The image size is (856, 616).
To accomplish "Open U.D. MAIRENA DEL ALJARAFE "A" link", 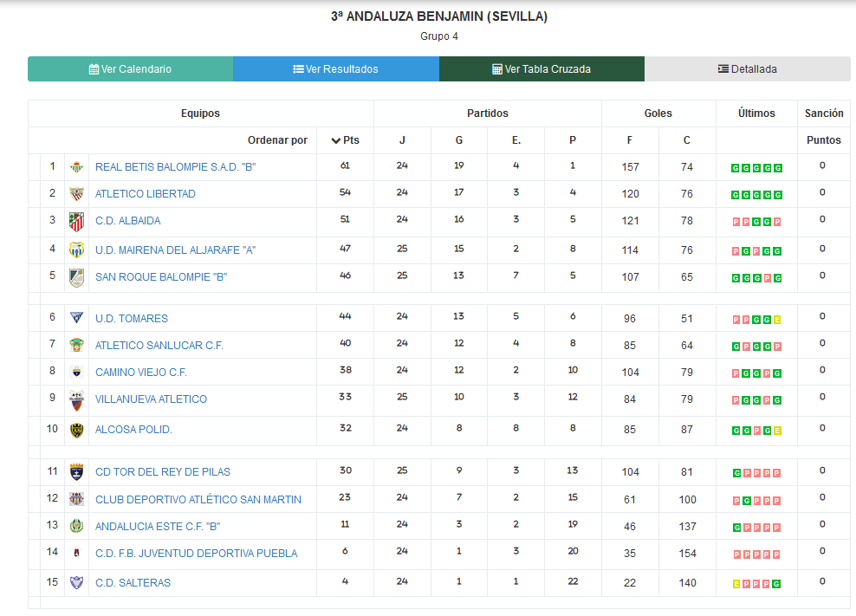I will (x=175, y=250).
